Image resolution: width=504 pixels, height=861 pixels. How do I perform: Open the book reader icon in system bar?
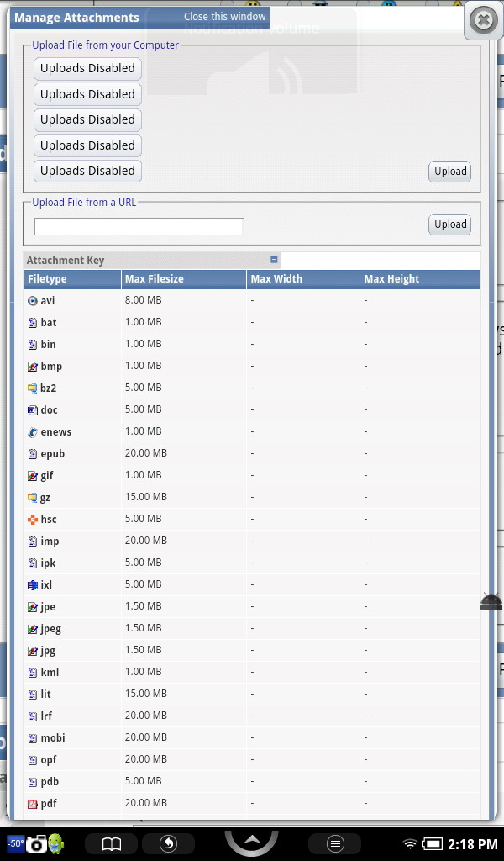tap(112, 844)
